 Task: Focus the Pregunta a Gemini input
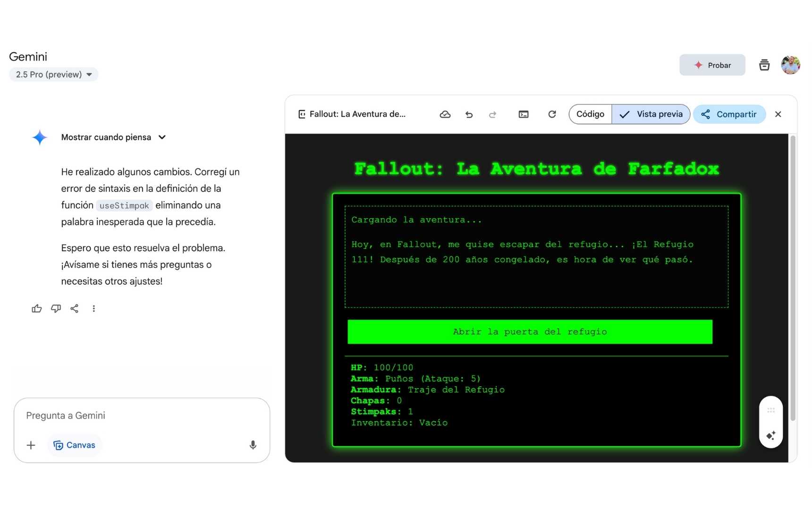tap(137, 416)
